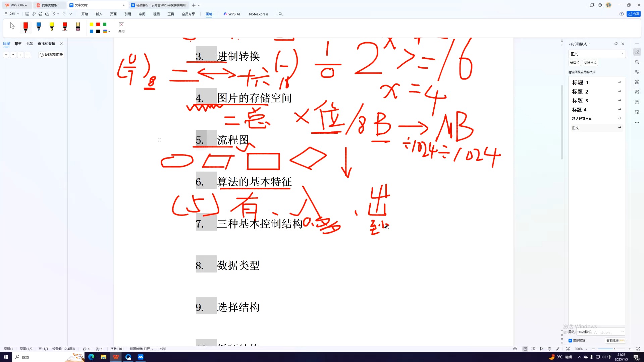Toggle the 显示预览 checkbox
The width and height of the screenshot is (644, 362).
(x=570, y=341)
